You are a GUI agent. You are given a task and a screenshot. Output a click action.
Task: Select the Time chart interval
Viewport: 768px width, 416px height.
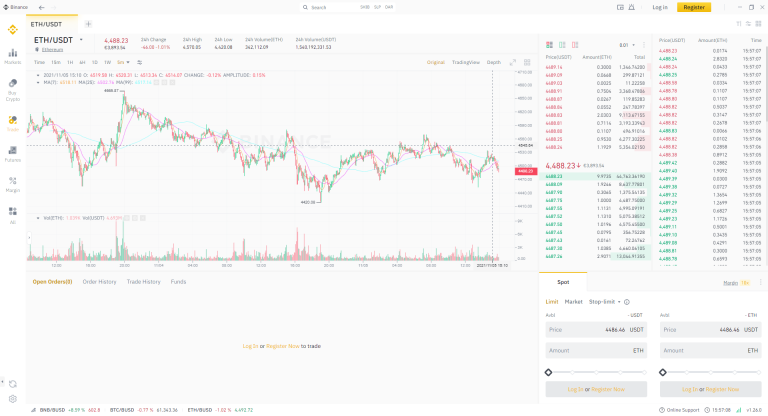39,62
